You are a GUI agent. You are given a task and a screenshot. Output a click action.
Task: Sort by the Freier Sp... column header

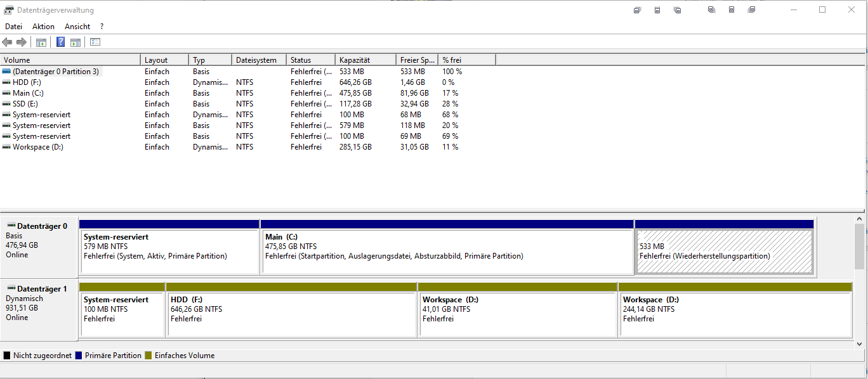(417, 60)
